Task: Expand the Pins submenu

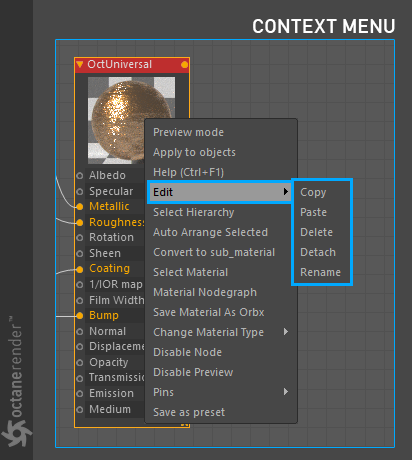Action: (x=221, y=392)
